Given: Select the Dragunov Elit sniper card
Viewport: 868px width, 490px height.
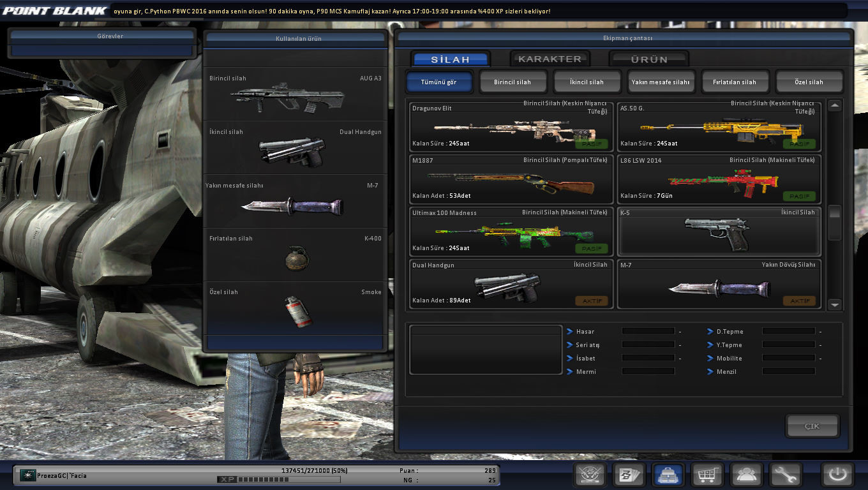Looking at the screenshot, I should pyautogui.click(x=511, y=126).
